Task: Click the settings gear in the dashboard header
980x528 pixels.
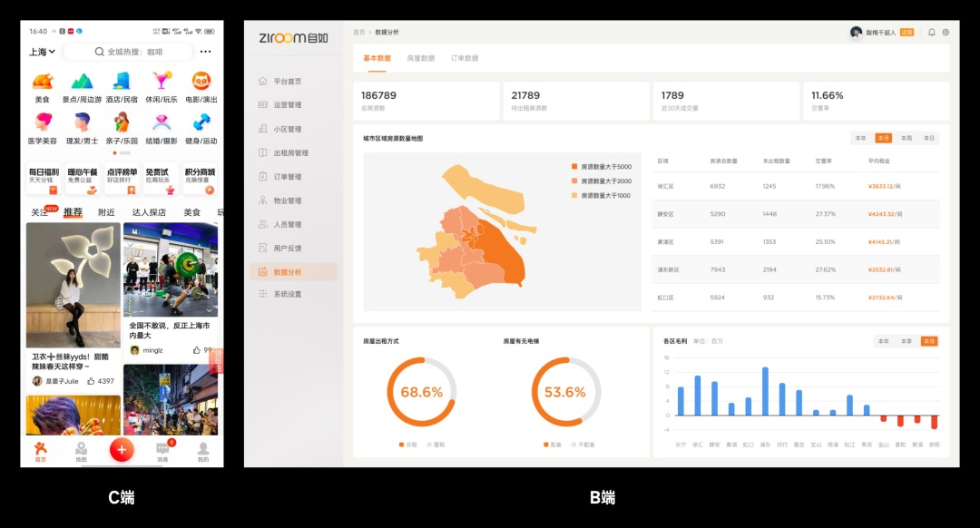Action: (946, 33)
